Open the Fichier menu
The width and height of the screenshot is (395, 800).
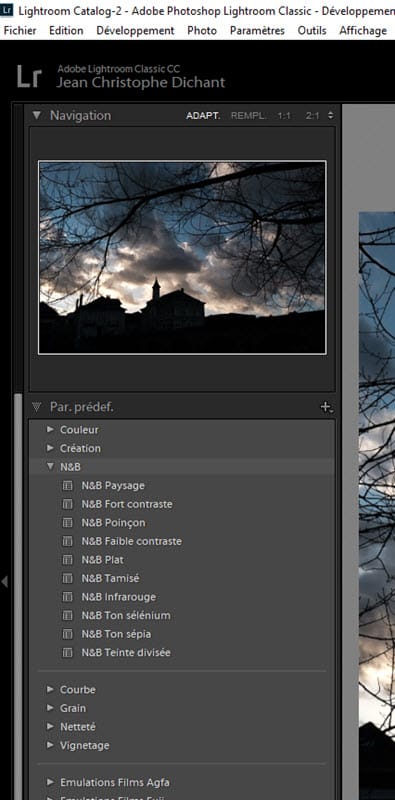point(20,31)
